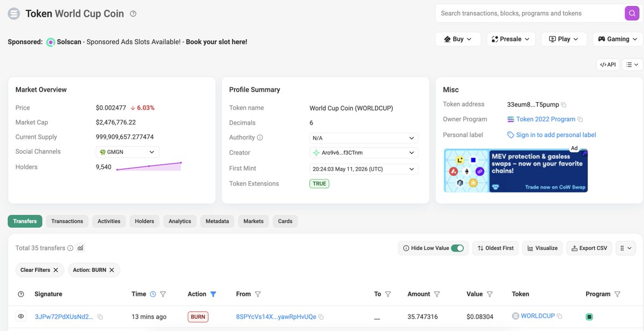Select the Transfers tab
The height and width of the screenshot is (331, 644).
tap(25, 221)
